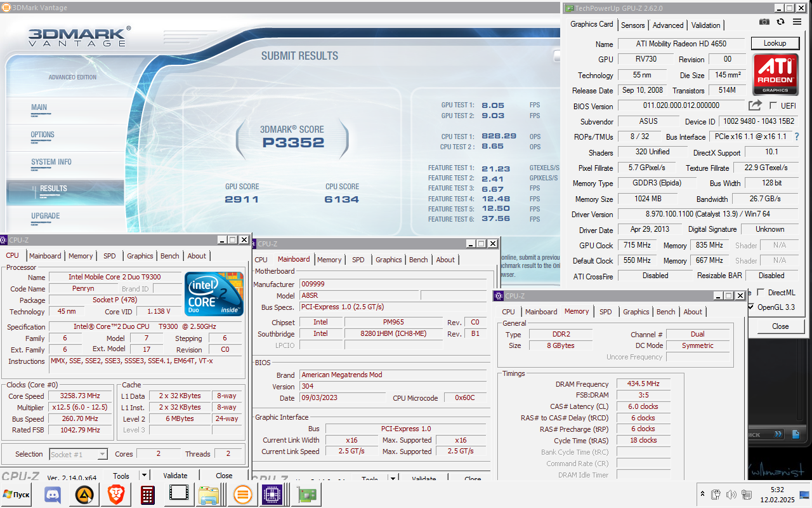Click the Driver Version field in GPU-Z

pyautogui.click(x=707, y=215)
